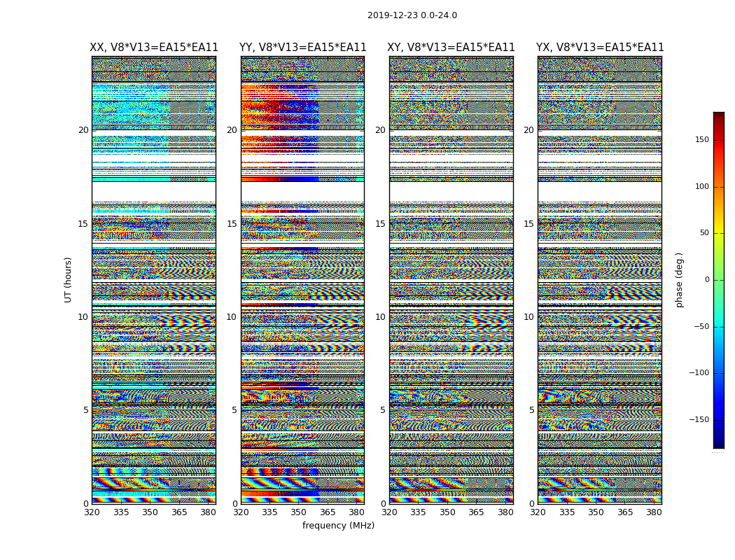Click the "15" hour tick of XX panel

coord(83,224)
